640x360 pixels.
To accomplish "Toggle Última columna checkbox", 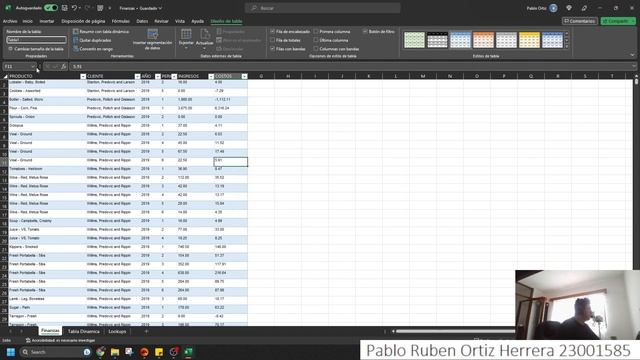I will click(x=316, y=40).
